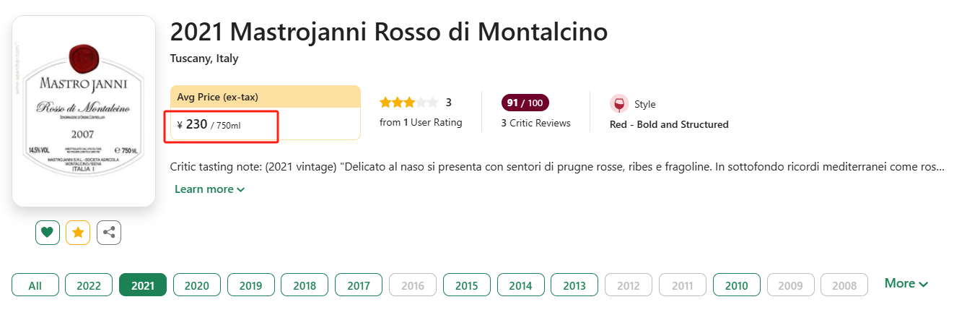
Task: Switch to the 2020 vintage
Action: coord(197,285)
